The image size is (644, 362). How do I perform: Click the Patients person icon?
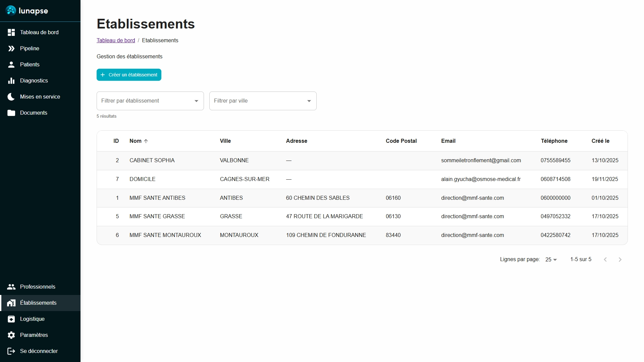click(x=11, y=65)
